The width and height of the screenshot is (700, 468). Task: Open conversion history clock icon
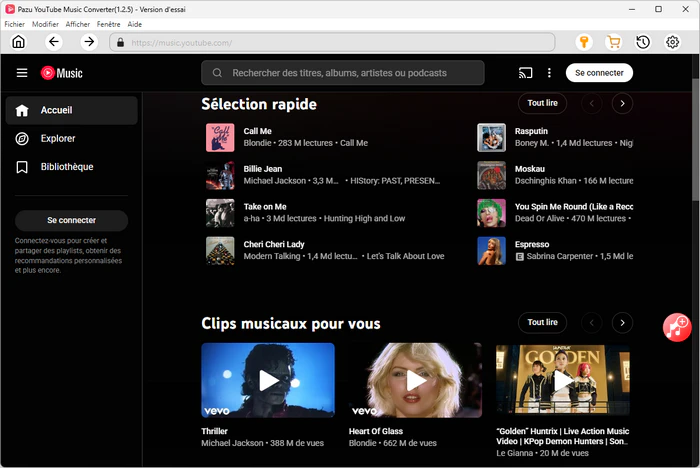[x=643, y=42]
